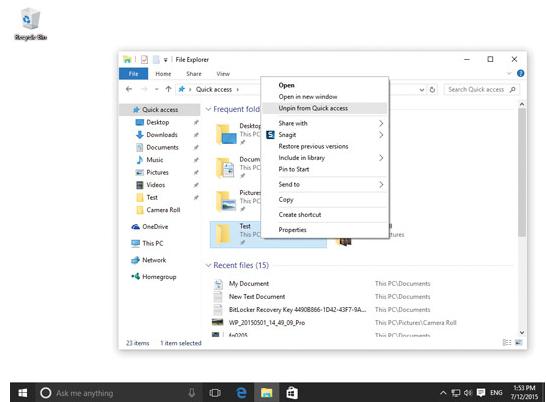Choose Open in new window
Viewport: 546px width, 402px height.
308,96
